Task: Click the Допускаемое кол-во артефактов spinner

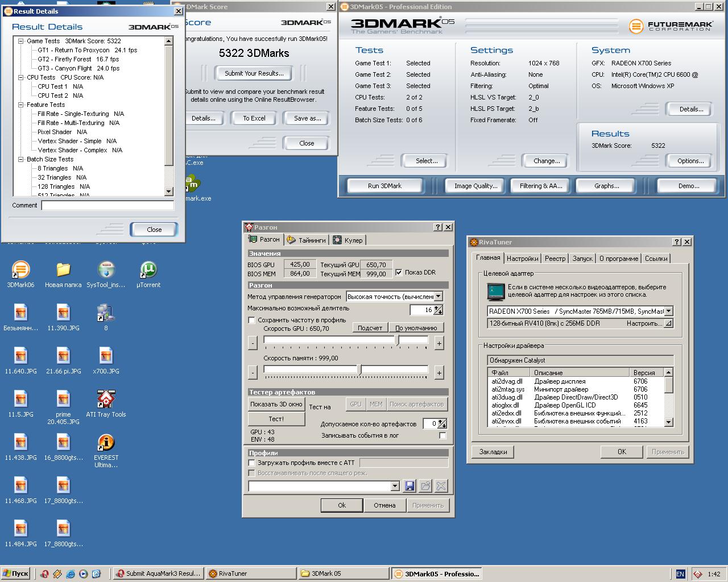Action: [442, 423]
